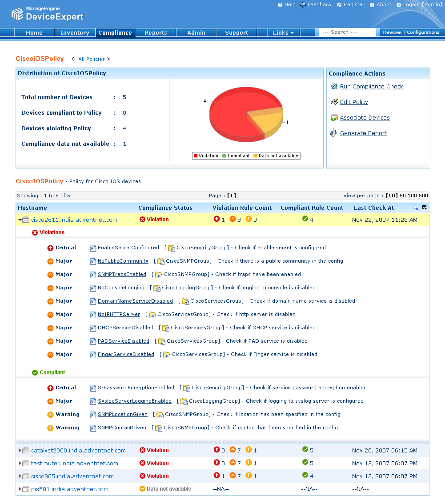Viewport: 445px width, 504px height.
Task: Click the Feedback icon in top bar
Action: pyautogui.click(x=303, y=5)
